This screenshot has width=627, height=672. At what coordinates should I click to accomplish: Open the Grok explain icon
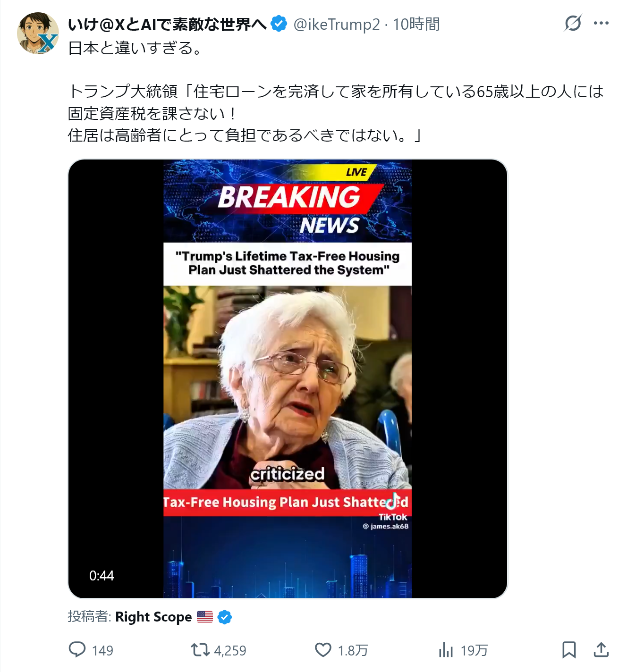[573, 23]
